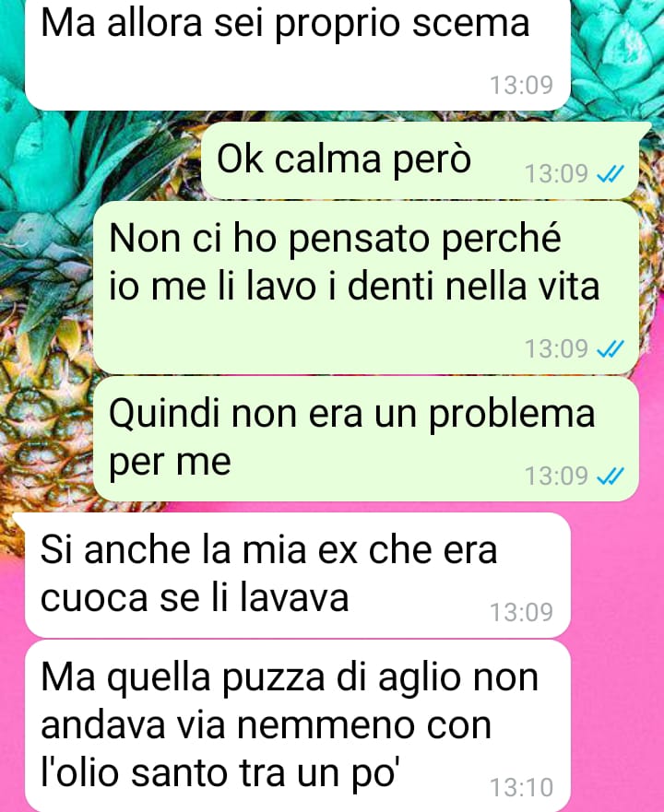
Task: Click the 13:10 timestamp on last message
Action: [522, 788]
